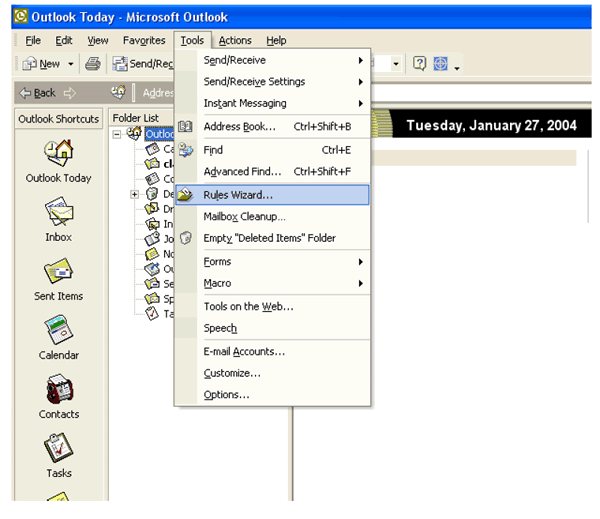This screenshot has height=519, width=600.
Task: Click the Forward arrow navigation button
Action: 70,93
